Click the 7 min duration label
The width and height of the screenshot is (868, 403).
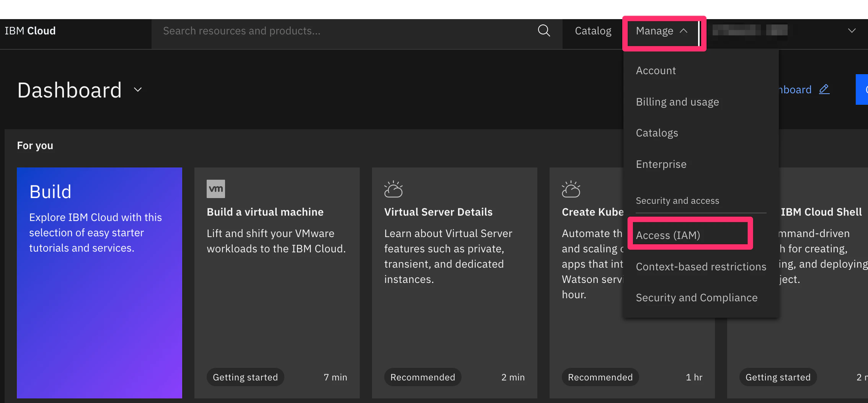[x=335, y=377]
